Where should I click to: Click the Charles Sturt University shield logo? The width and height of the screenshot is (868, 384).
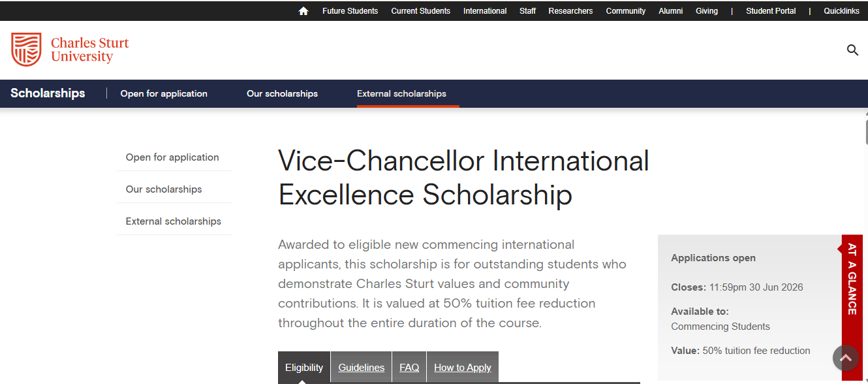coord(26,50)
